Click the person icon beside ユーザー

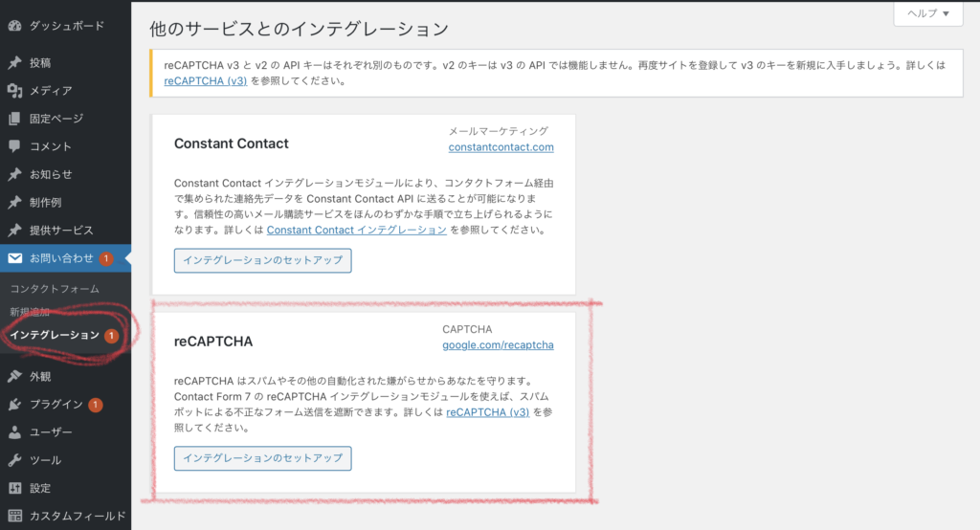click(15, 431)
